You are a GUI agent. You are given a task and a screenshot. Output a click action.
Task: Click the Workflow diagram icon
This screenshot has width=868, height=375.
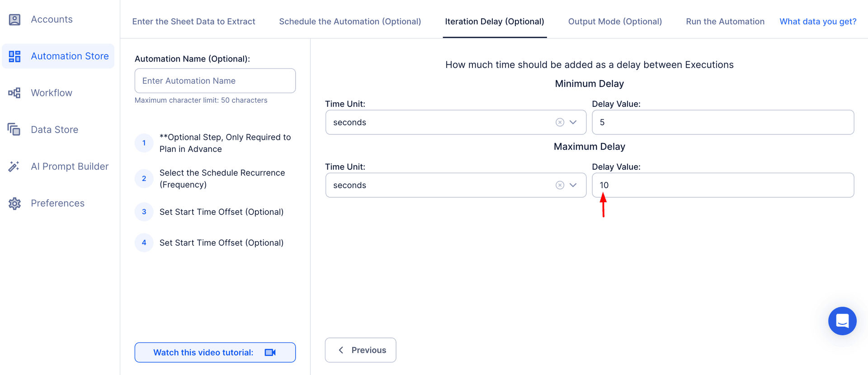click(14, 93)
